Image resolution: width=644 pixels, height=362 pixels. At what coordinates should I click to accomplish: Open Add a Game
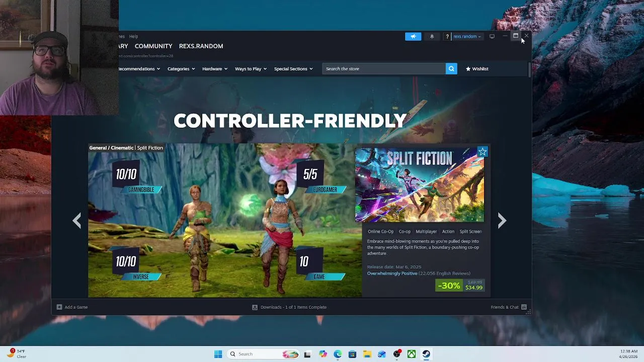pos(72,307)
